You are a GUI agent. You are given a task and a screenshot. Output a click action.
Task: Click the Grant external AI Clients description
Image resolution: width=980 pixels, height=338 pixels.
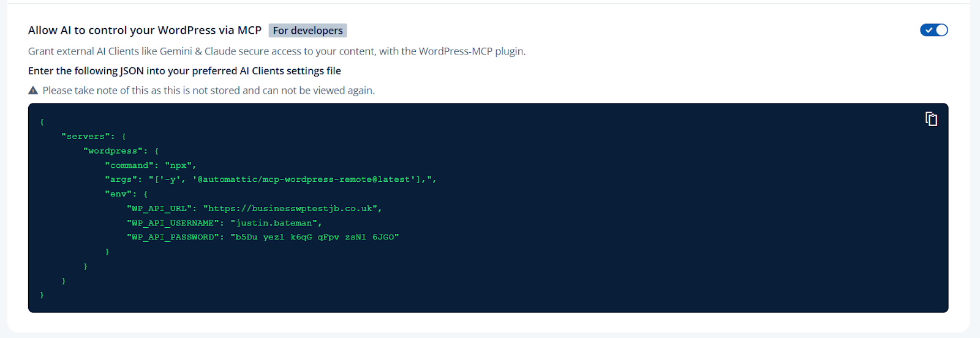tap(276, 51)
